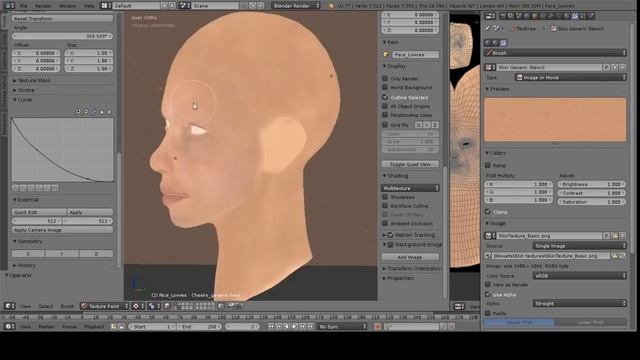The image size is (640, 360).
Task: Click the Info editor type icon
Action: point(9,6)
